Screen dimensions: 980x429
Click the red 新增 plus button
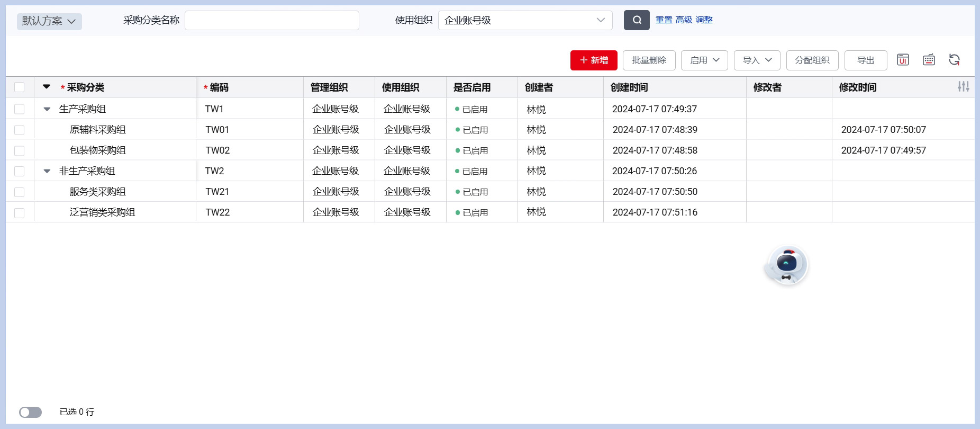point(594,60)
